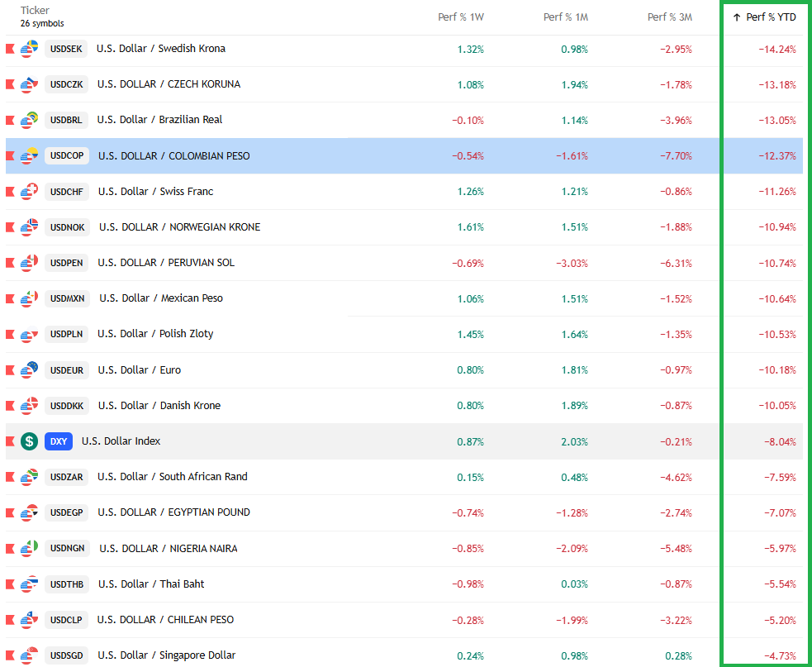
Task: Open the USDBRL ticker badge
Action: 66,120
